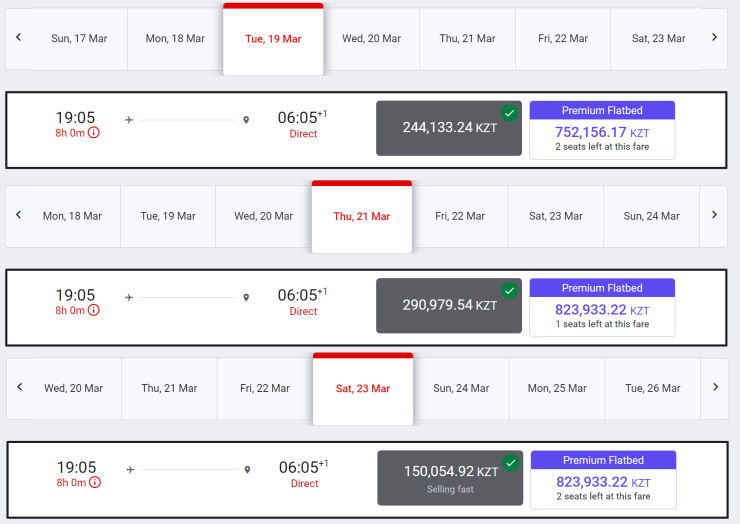Image resolution: width=740 pixels, height=524 pixels.
Task: Switch to Sun, 17 Mar in the top strip
Action: click(79, 39)
